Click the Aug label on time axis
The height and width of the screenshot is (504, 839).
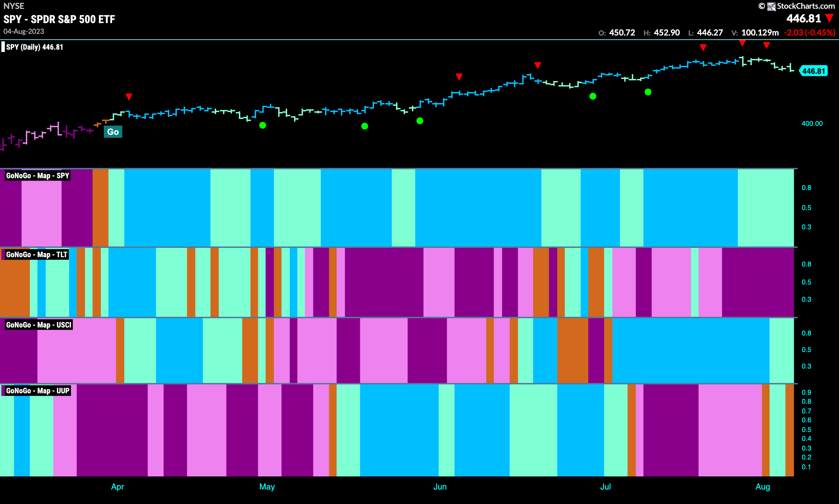[762, 487]
